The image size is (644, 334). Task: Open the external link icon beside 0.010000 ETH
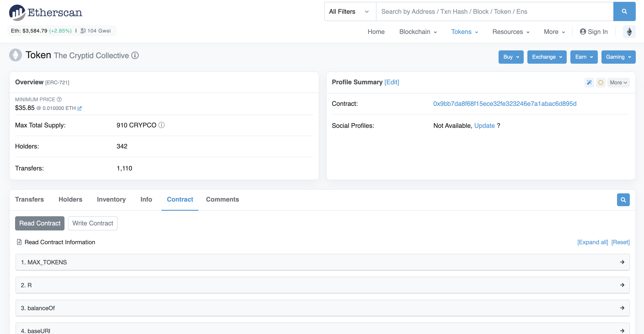click(80, 108)
